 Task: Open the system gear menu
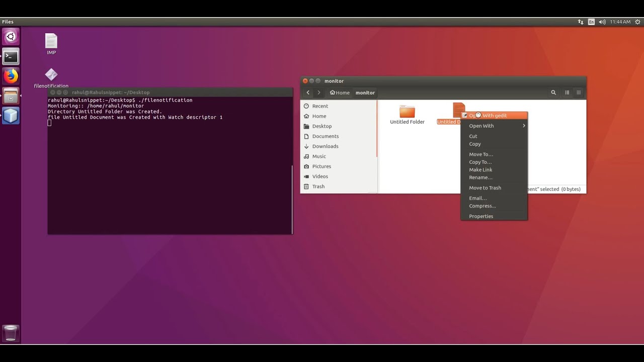pyautogui.click(x=637, y=22)
